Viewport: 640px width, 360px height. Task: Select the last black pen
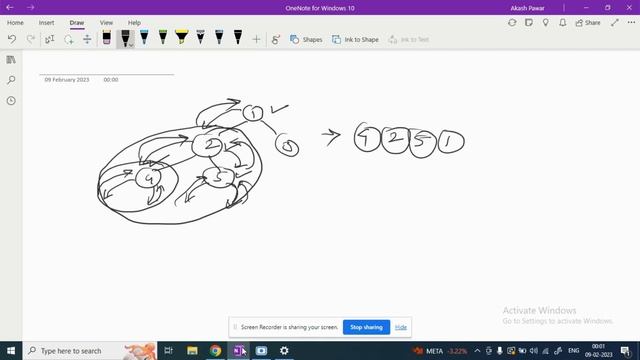click(238, 38)
